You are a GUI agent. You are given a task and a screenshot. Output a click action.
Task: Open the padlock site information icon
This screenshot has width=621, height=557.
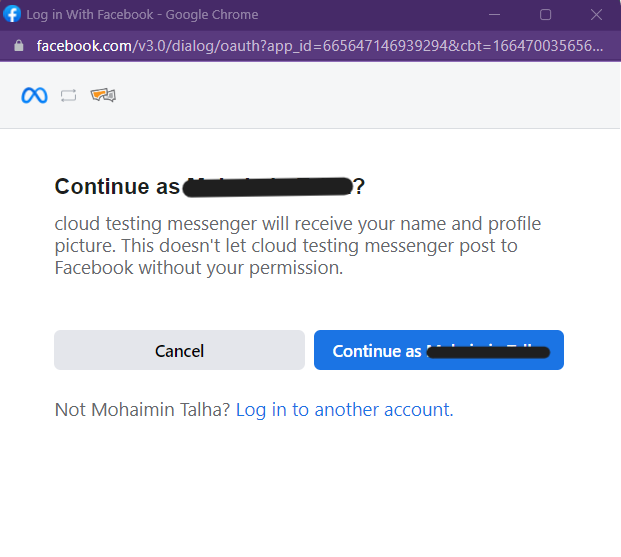click(19, 46)
